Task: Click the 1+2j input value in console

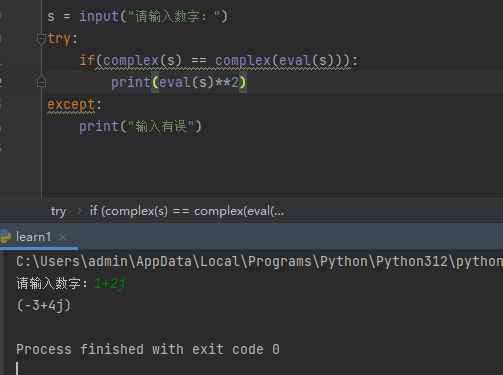Action: tap(110, 284)
